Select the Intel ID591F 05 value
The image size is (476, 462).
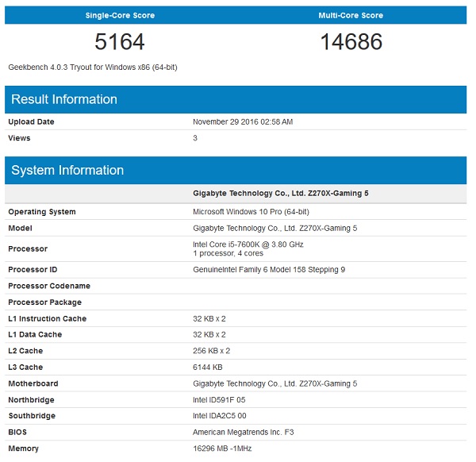click(x=219, y=400)
